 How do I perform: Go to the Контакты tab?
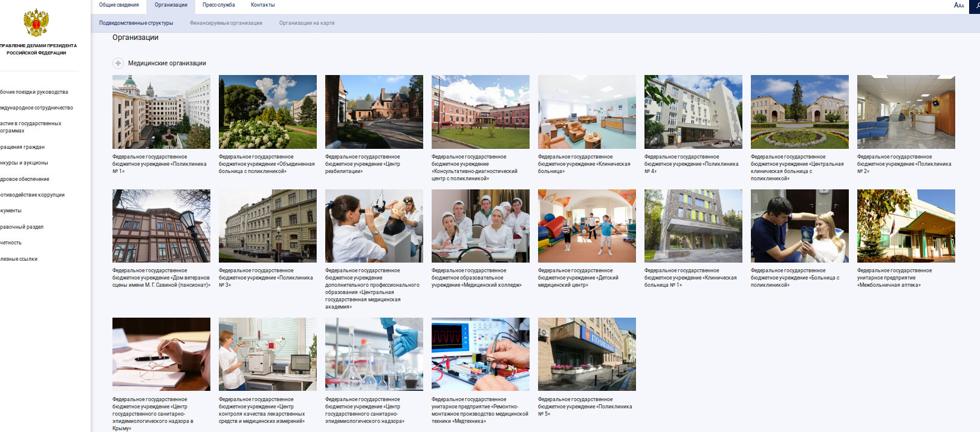click(262, 5)
